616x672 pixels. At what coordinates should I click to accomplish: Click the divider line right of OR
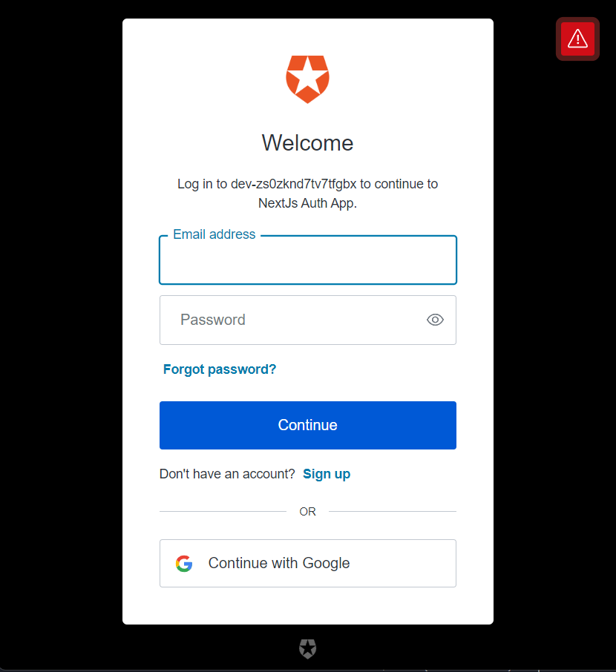(x=393, y=511)
